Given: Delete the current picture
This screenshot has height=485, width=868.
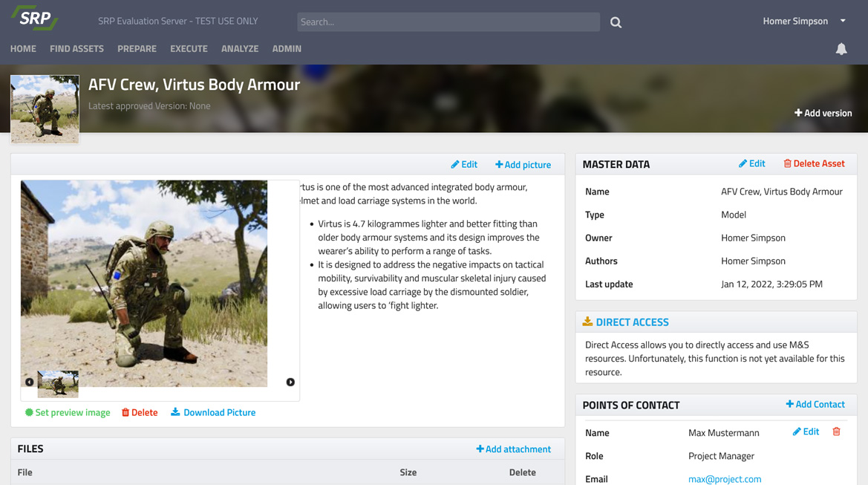Looking at the screenshot, I should coord(140,412).
